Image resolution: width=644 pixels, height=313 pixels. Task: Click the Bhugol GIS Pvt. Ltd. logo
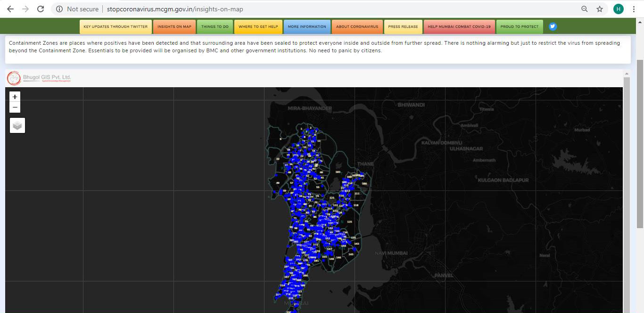point(39,78)
